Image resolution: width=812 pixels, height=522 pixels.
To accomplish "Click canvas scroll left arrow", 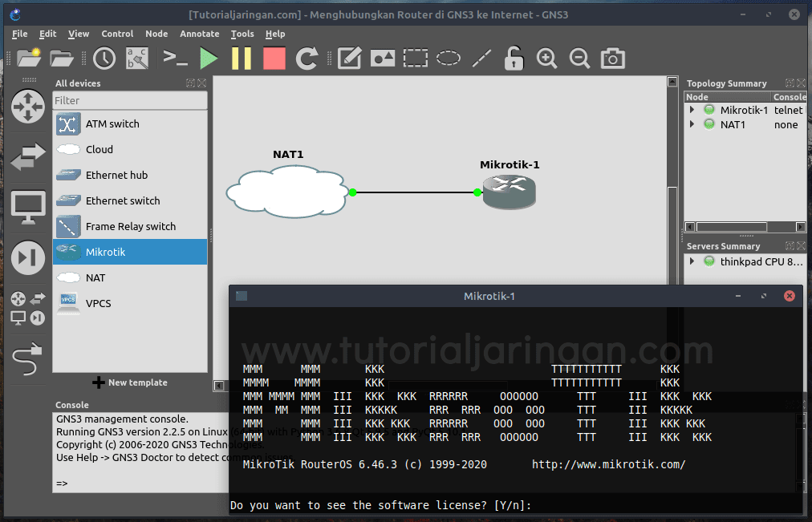I will (219, 386).
